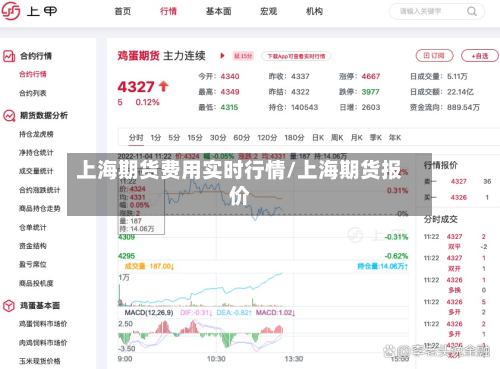Open the 宏观 nav tab

pos(268,11)
